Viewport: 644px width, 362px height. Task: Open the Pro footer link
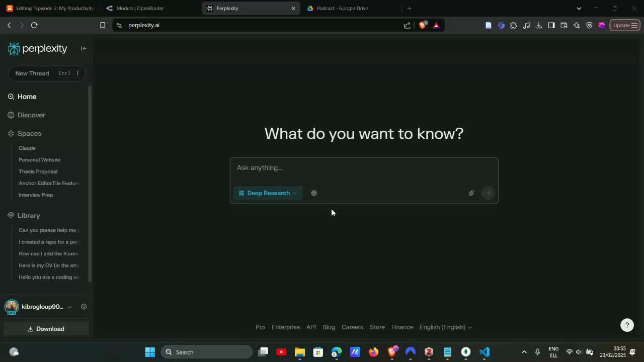point(260,327)
